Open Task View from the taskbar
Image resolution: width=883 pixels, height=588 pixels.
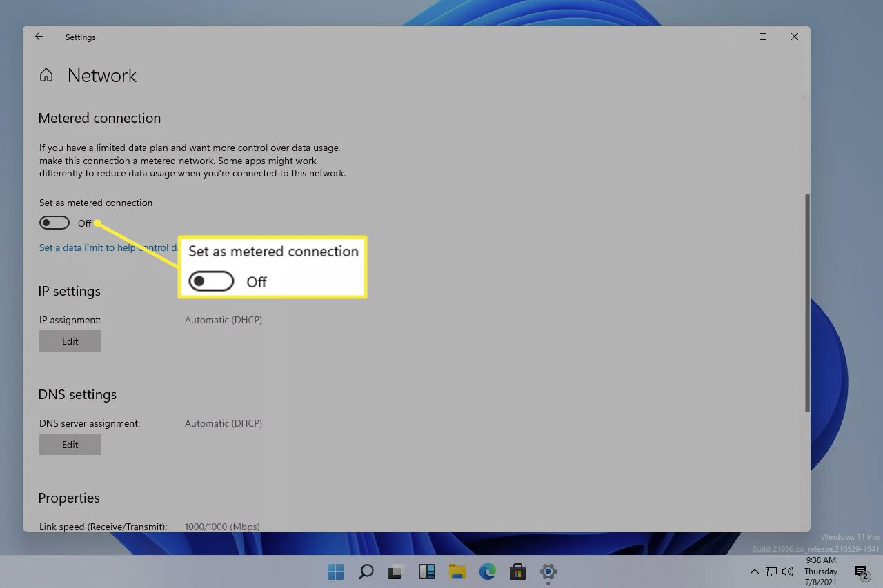point(396,571)
